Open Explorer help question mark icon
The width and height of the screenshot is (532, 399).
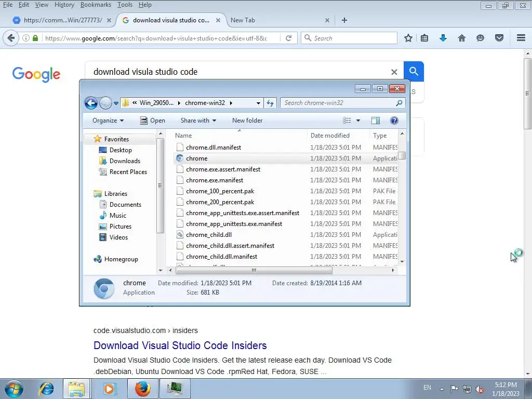click(394, 121)
